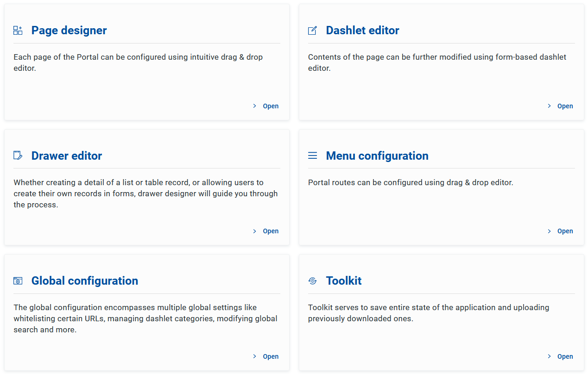
Task: Click the Toolkit card title
Action: pos(344,281)
